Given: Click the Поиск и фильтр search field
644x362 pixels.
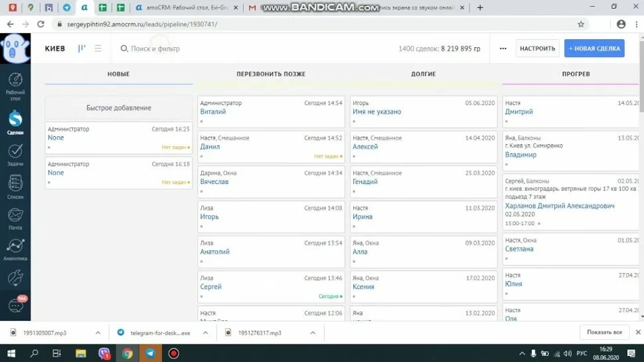Looking at the screenshot, I should (x=155, y=48).
